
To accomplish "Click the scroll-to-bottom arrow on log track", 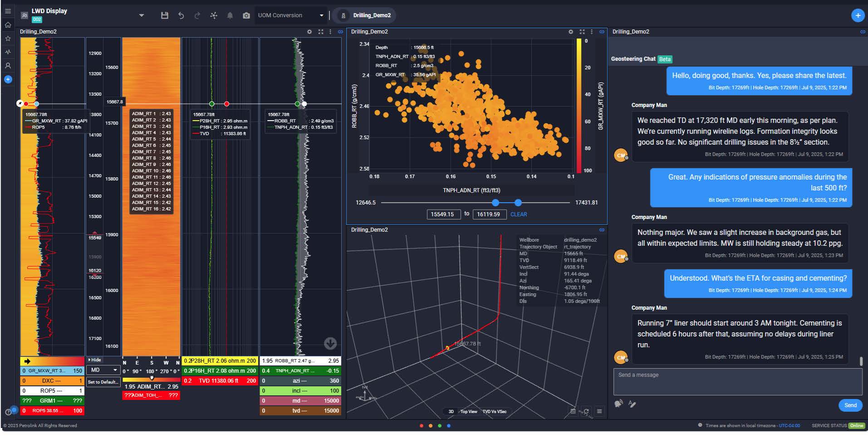I will pos(330,343).
